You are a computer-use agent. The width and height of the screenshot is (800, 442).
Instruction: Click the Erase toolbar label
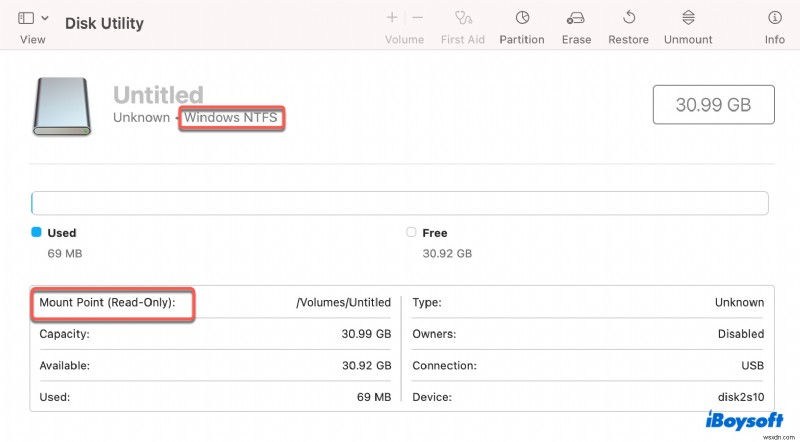coord(577,39)
